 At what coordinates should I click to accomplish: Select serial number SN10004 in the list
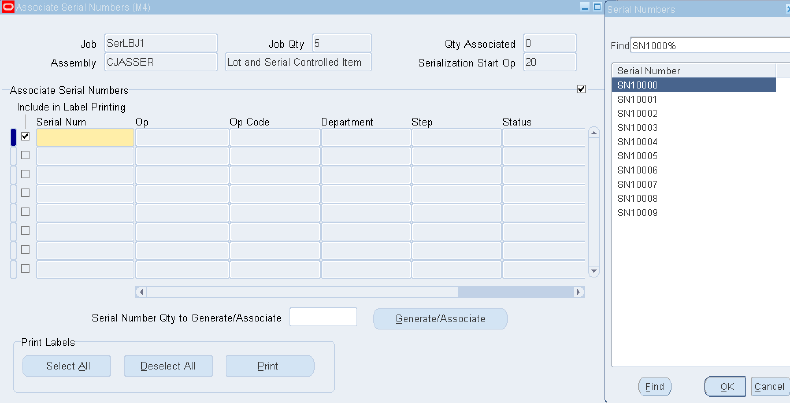coord(694,142)
